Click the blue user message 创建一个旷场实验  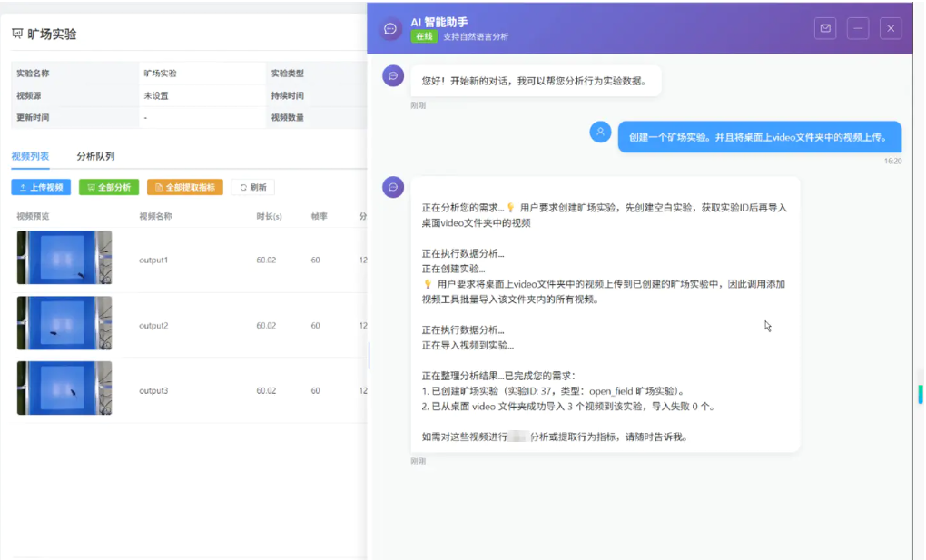pyautogui.click(x=760, y=137)
